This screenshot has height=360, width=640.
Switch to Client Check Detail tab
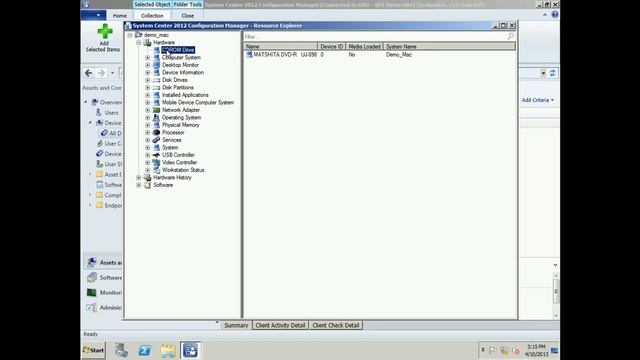pyautogui.click(x=336, y=325)
